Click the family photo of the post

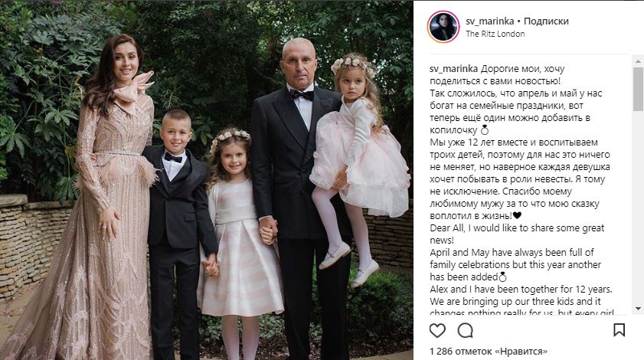click(x=207, y=180)
